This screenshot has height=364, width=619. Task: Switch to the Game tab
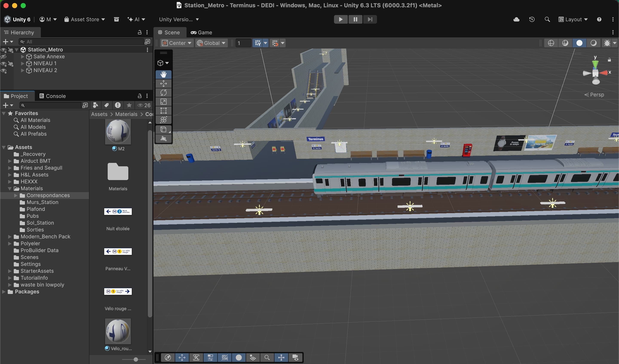201,32
